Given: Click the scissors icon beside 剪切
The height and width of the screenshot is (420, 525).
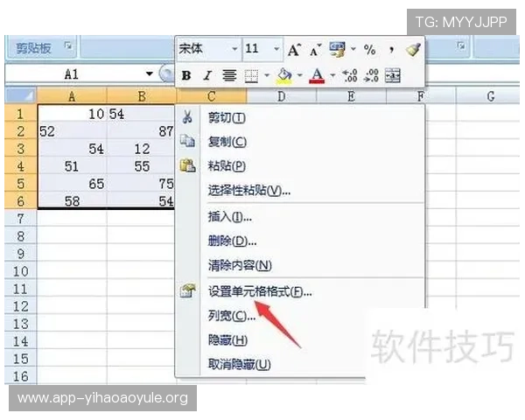Looking at the screenshot, I should [x=187, y=117].
